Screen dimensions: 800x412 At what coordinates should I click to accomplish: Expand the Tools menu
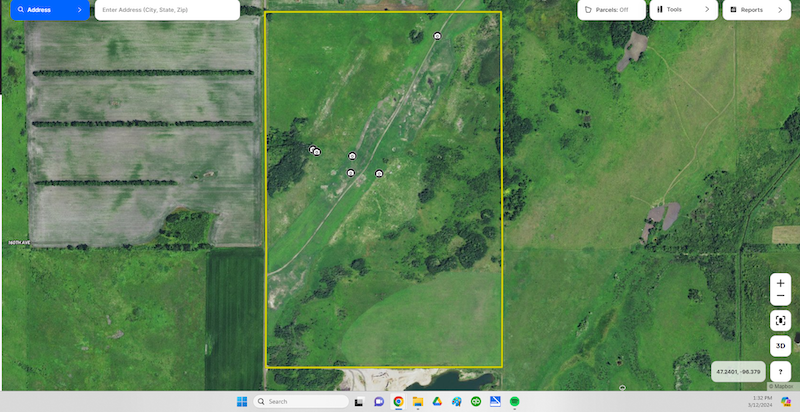(683, 10)
